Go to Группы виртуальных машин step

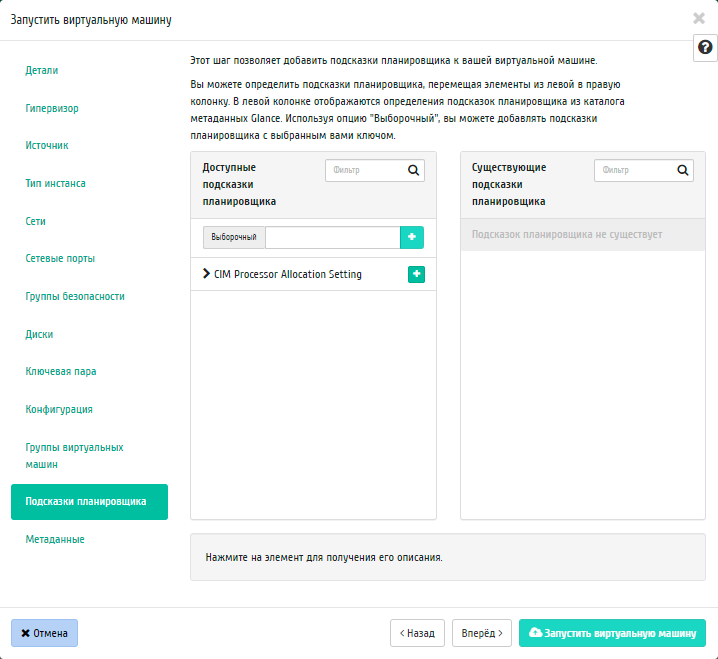click(x=74, y=456)
